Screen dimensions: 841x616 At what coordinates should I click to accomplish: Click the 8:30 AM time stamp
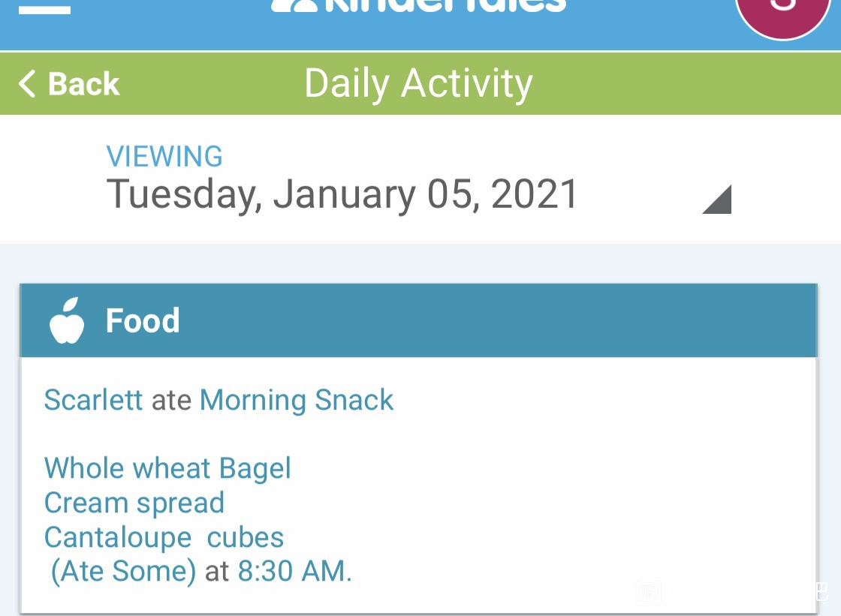click(x=293, y=571)
